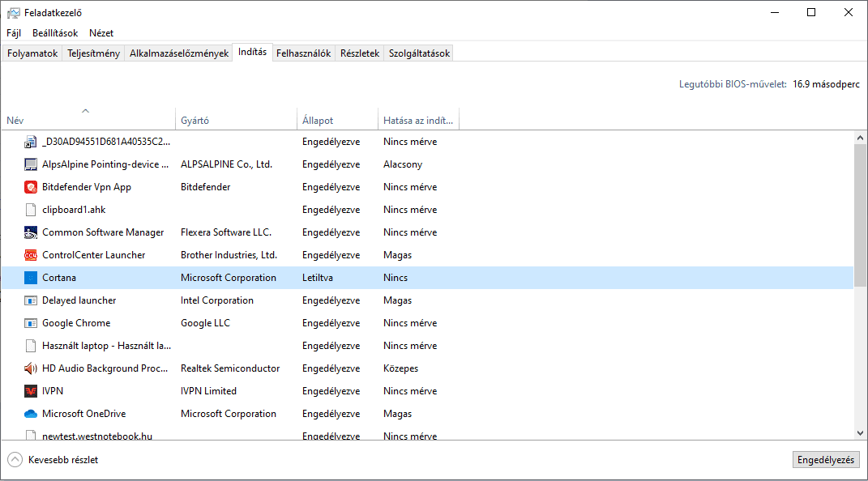Screen dimensions: 868x481
Task: Click the Common Software Manager icon
Action: [31, 232]
